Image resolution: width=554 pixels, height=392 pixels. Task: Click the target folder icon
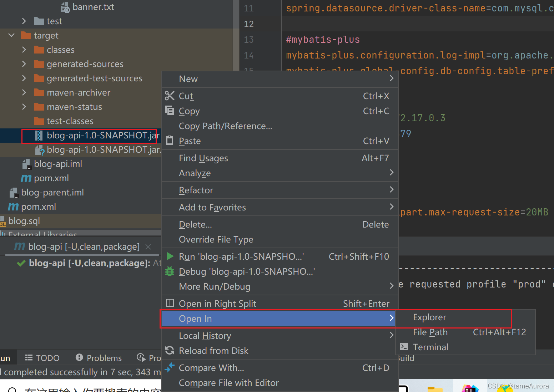26,36
